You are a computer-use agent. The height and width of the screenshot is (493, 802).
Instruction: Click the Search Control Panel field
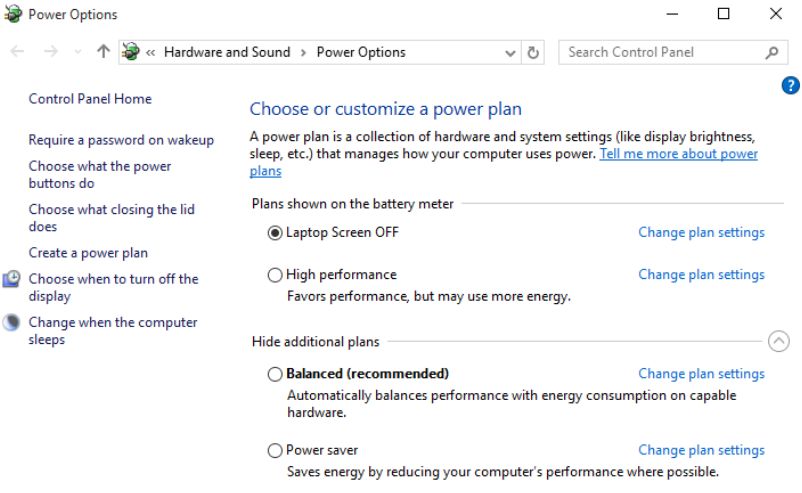(x=660, y=52)
